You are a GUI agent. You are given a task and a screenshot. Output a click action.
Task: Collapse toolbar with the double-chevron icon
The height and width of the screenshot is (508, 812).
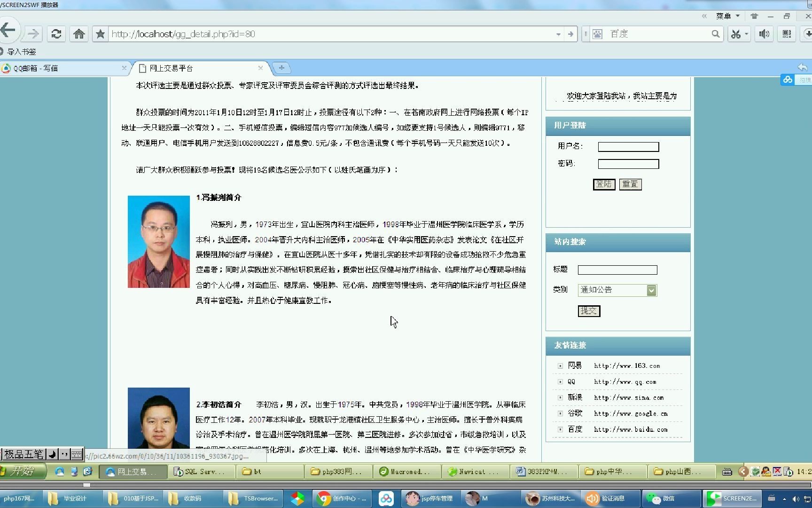(704, 16)
